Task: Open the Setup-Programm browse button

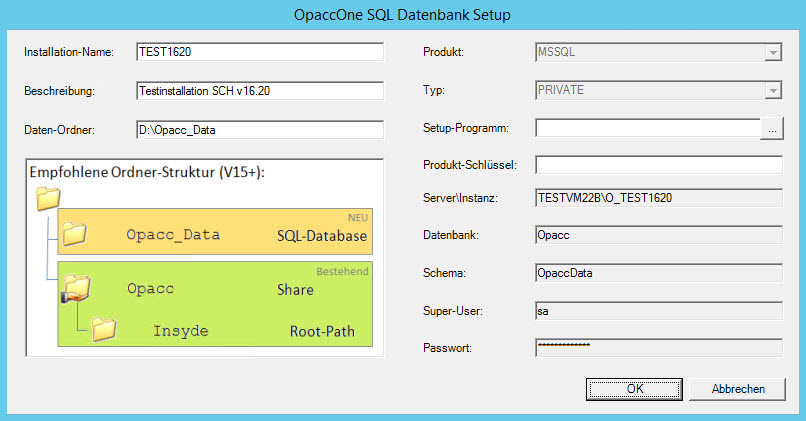Action: point(772,129)
